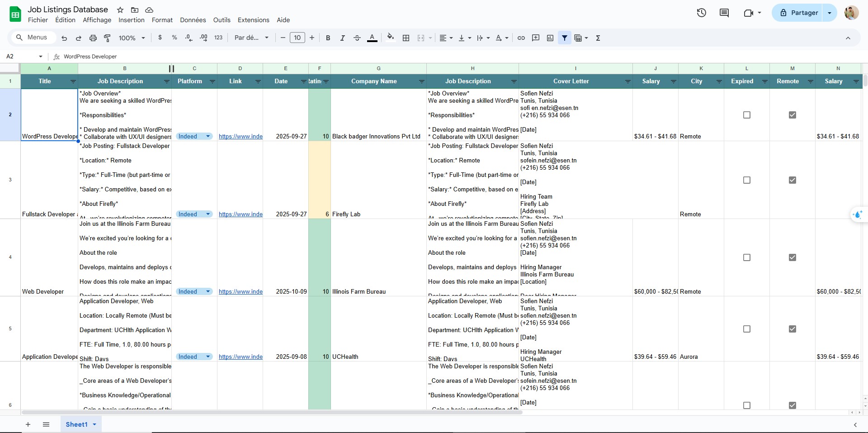Tick Expired checkbox for Black badger row
Viewport: 868px width, 433px height.
click(x=747, y=115)
